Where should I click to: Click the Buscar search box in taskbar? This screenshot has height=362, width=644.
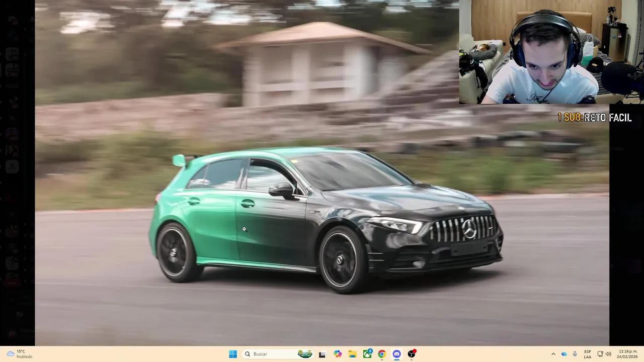point(278,354)
